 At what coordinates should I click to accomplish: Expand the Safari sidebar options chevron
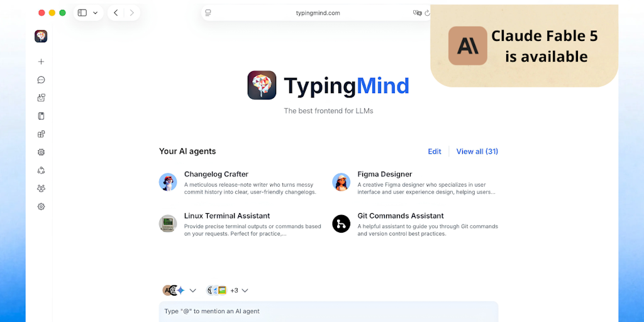tap(96, 13)
